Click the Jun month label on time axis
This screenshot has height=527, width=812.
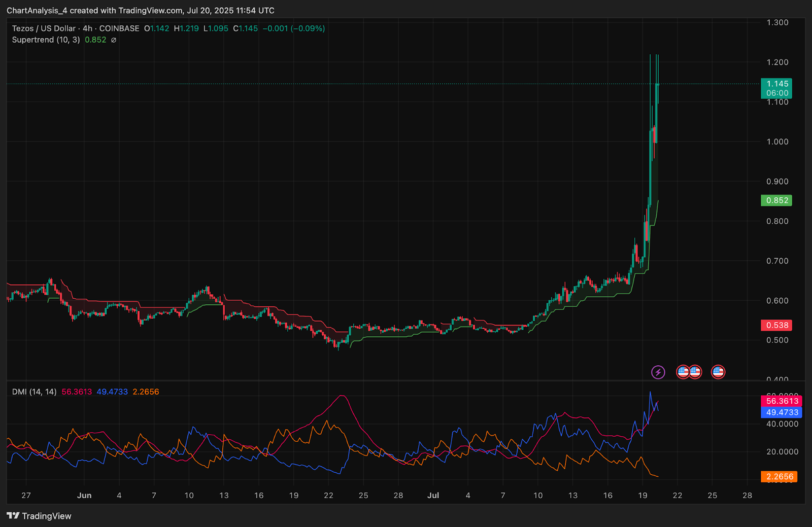click(84, 496)
